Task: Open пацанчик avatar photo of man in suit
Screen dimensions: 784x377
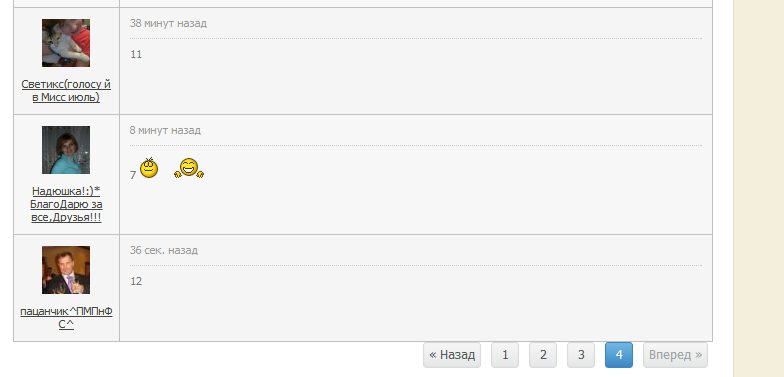Action: [66, 270]
